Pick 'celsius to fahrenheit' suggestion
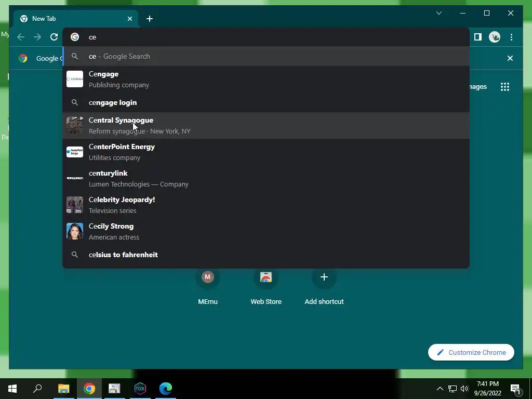Screen dimensions: 532x399 (266, 255)
